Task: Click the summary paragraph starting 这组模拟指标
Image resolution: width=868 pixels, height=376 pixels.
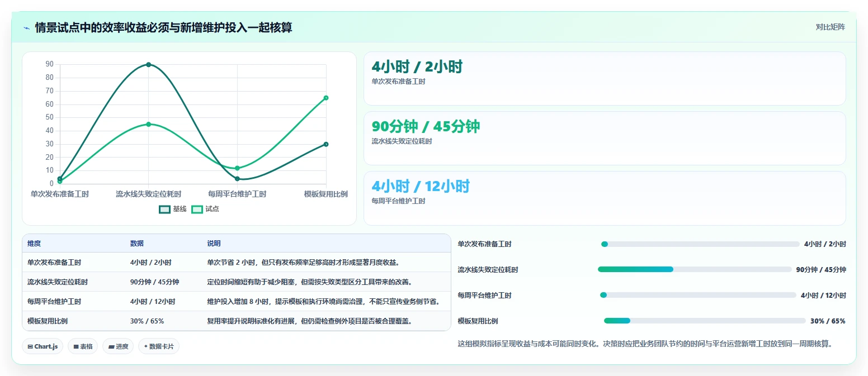Action: (x=645, y=344)
